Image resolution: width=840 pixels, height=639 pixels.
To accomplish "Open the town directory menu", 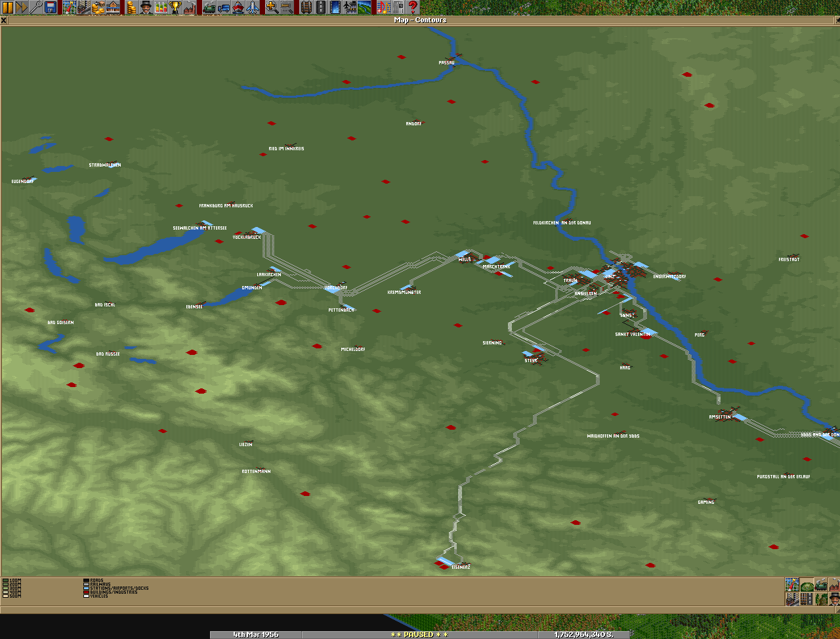I will pyautogui.click(x=84, y=8).
